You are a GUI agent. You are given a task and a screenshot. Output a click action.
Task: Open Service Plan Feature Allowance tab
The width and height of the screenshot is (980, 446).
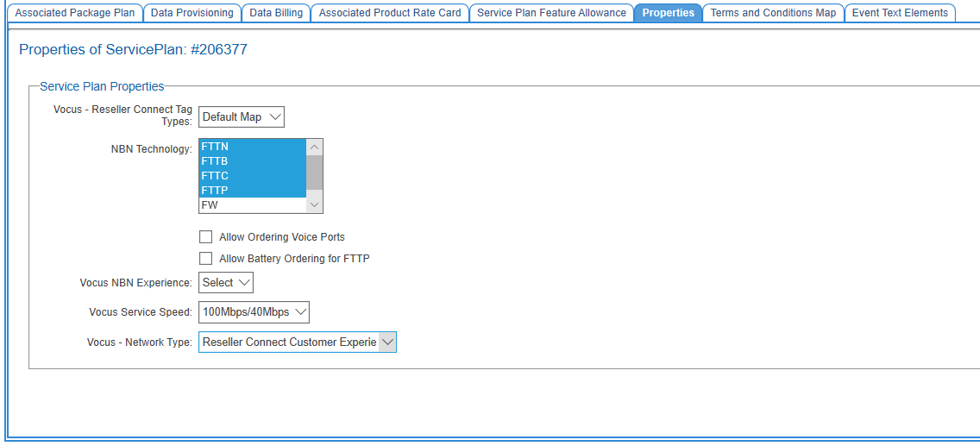click(551, 13)
